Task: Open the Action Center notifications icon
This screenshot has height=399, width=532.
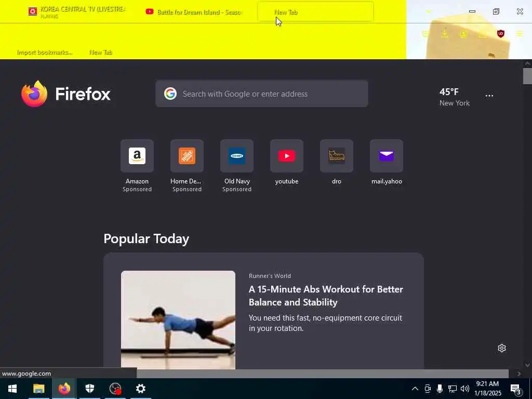Action: (x=516, y=389)
